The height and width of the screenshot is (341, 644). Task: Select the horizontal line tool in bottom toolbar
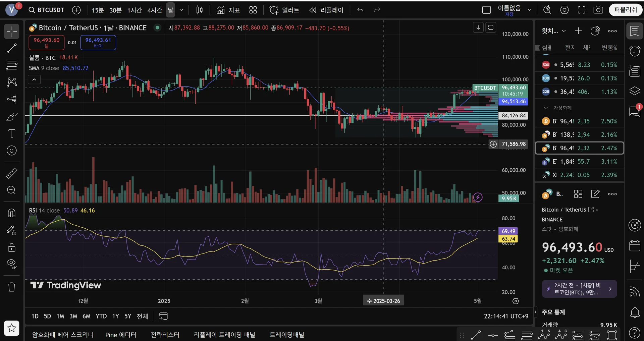pyautogui.click(x=493, y=335)
